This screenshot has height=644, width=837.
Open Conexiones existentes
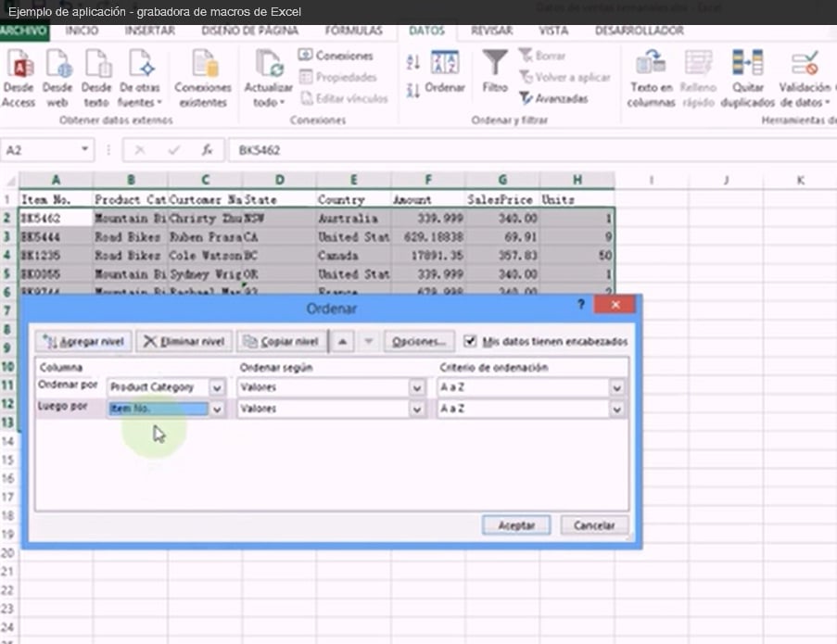[202, 65]
